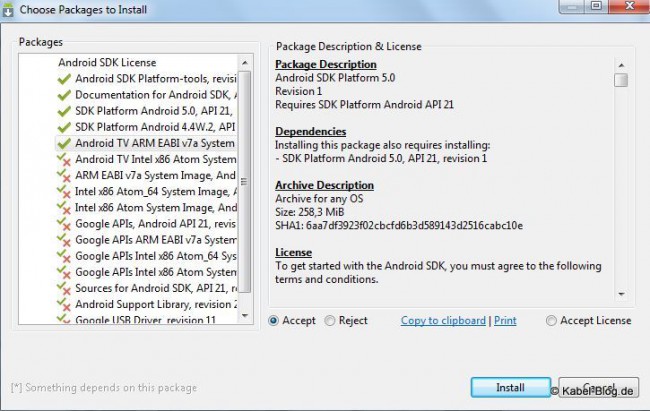The image size is (650, 411).
Task: Click the checkmark icon beside SDK Platform Android 4.4W.2
Action: click(x=64, y=127)
